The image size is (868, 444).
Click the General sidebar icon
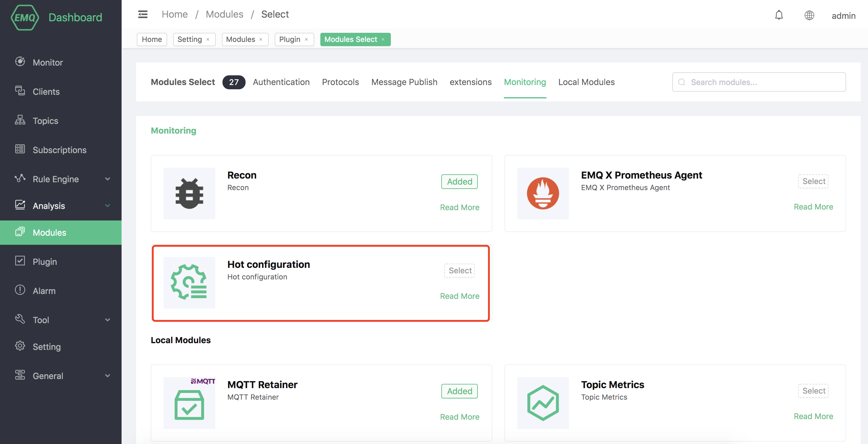point(20,375)
